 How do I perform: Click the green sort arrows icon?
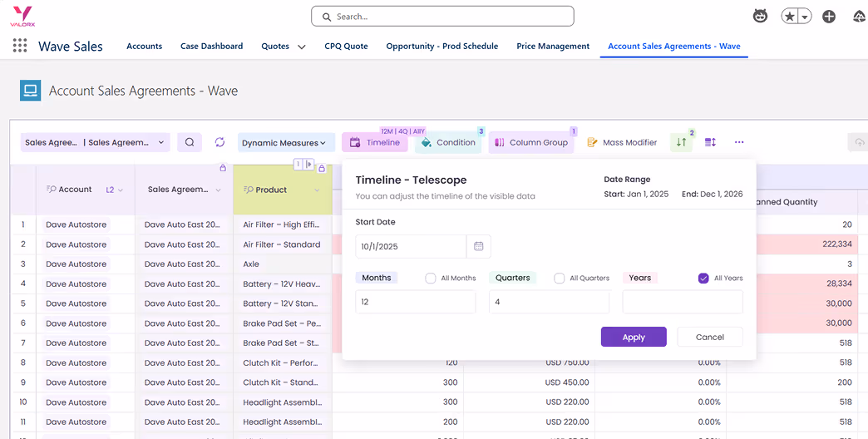[682, 142]
